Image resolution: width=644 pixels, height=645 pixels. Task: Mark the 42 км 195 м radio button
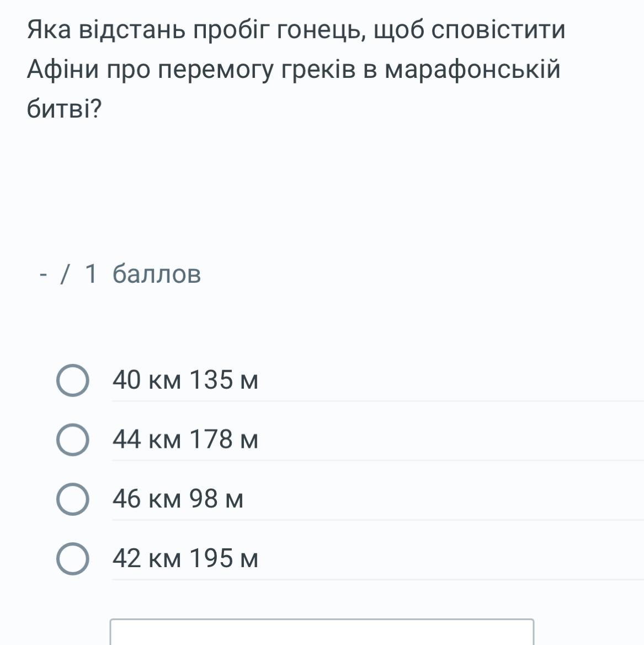72,559
